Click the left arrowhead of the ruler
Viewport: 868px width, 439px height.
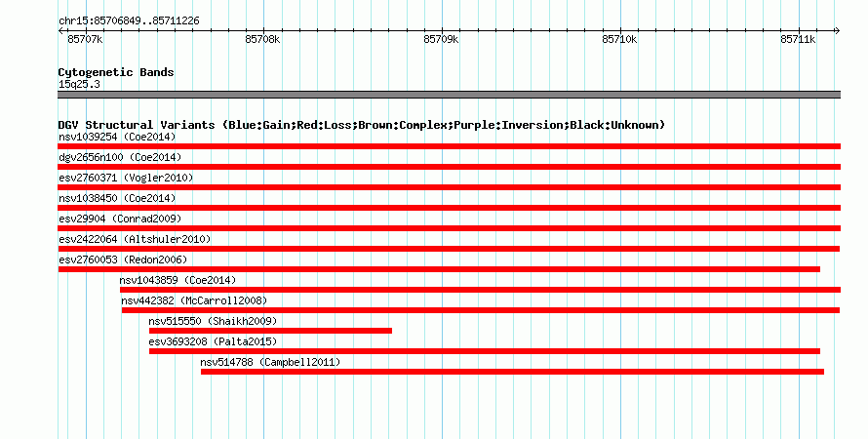60,31
